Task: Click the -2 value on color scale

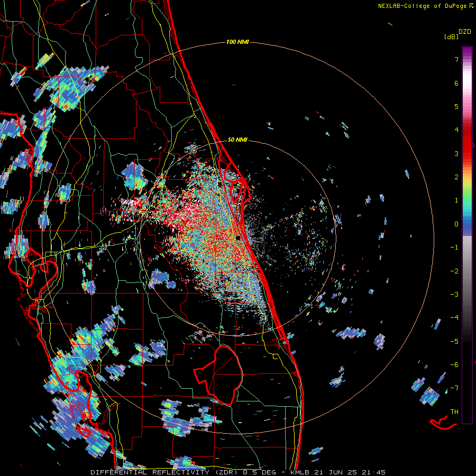Action: pyautogui.click(x=454, y=271)
